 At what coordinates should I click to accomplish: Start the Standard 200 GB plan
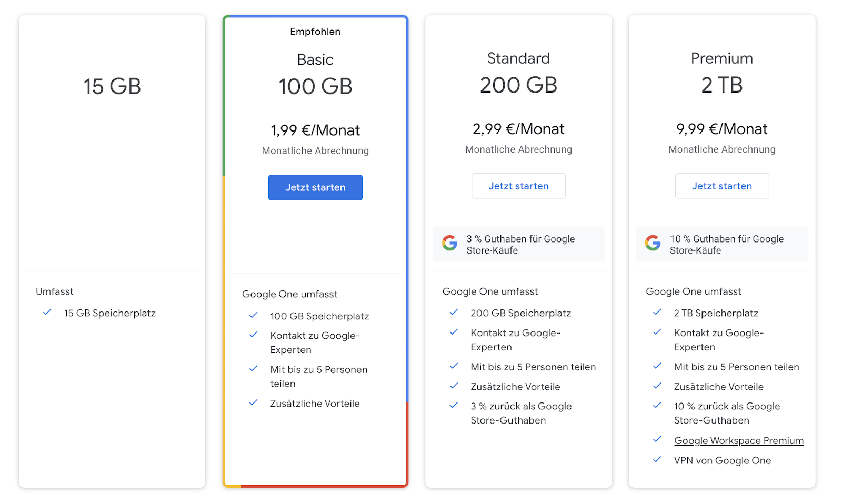pyautogui.click(x=518, y=186)
